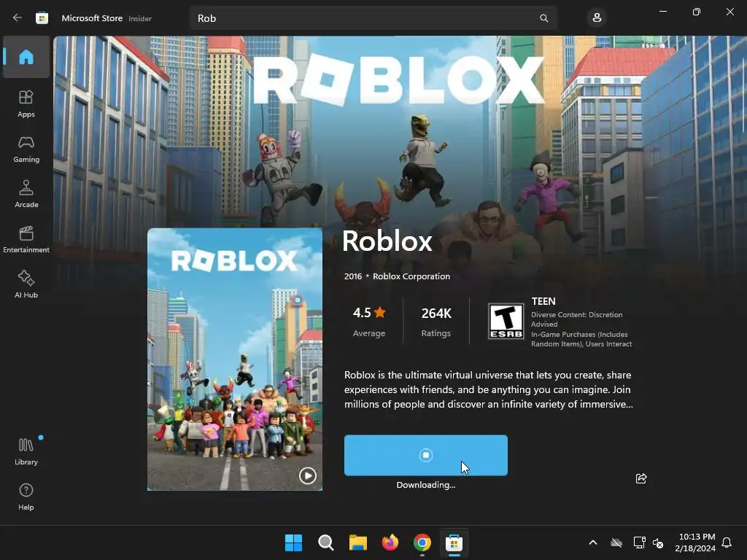
Task: Open Google Chrome from the taskbar
Action: click(x=422, y=542)
